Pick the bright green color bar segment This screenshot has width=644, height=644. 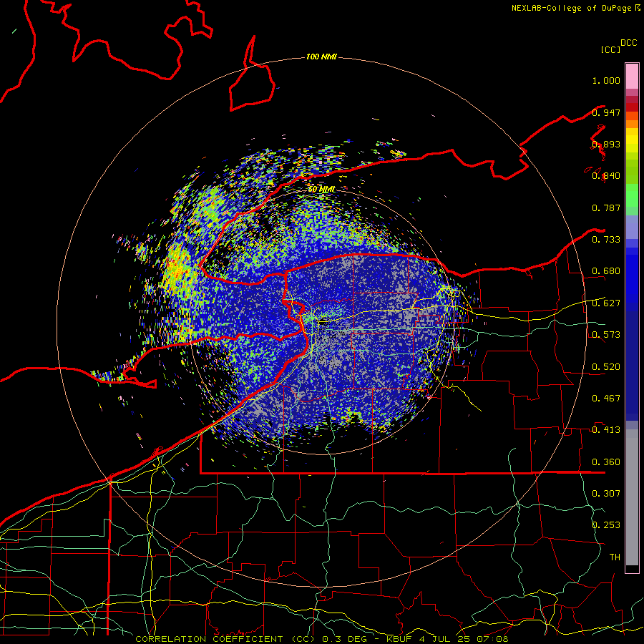(x=632, y=195)
